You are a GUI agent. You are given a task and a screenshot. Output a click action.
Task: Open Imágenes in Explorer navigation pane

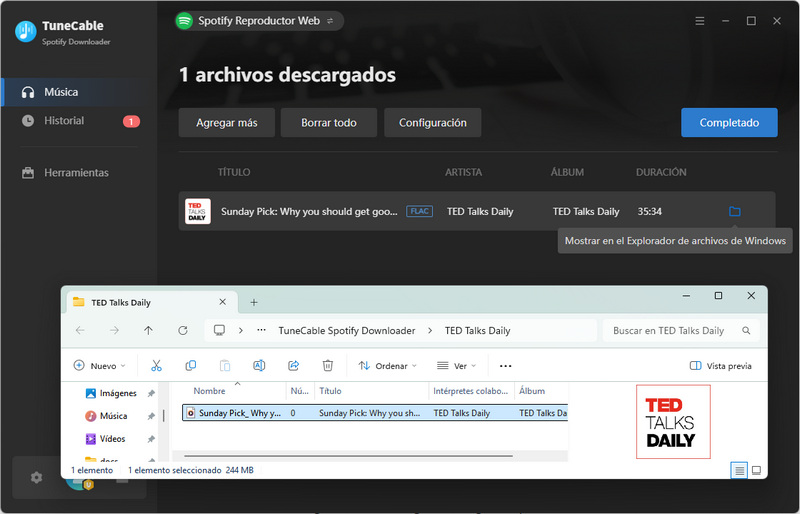118,394
